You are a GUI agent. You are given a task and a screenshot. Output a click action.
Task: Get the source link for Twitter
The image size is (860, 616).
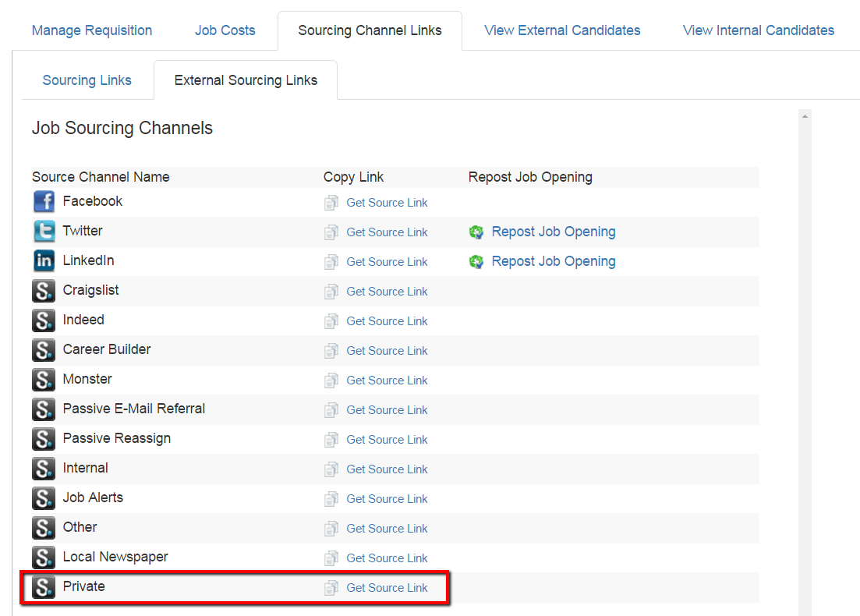click(387, 232)
